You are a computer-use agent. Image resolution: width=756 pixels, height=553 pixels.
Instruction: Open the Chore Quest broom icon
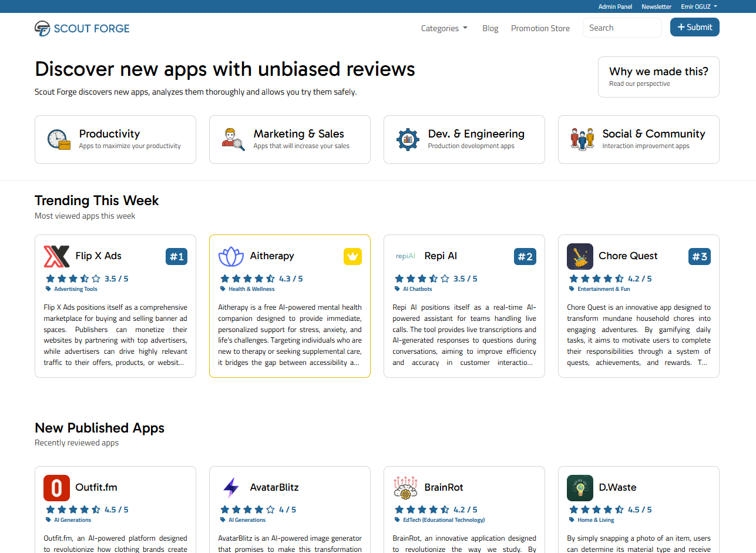(x=580, y=256)
